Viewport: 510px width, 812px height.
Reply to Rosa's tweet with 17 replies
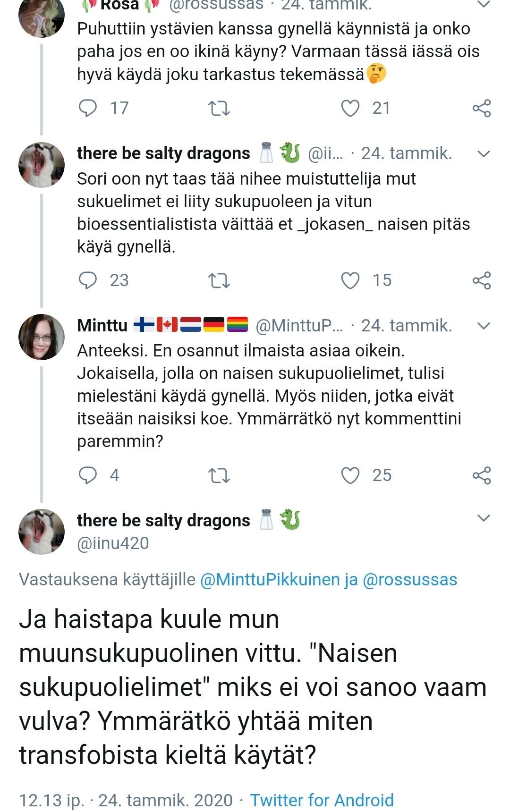tap(88, 108)
